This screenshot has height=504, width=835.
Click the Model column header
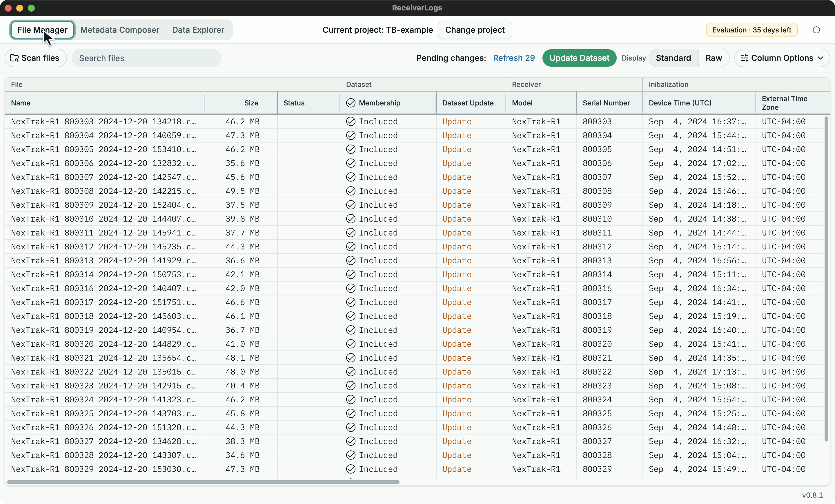(x=541, y=103)
